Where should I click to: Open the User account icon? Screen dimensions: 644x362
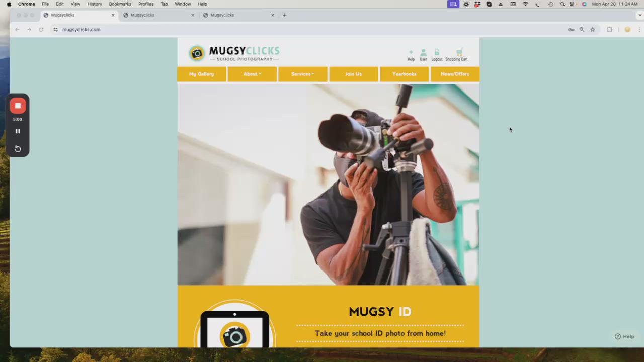(x=423, y=55)
